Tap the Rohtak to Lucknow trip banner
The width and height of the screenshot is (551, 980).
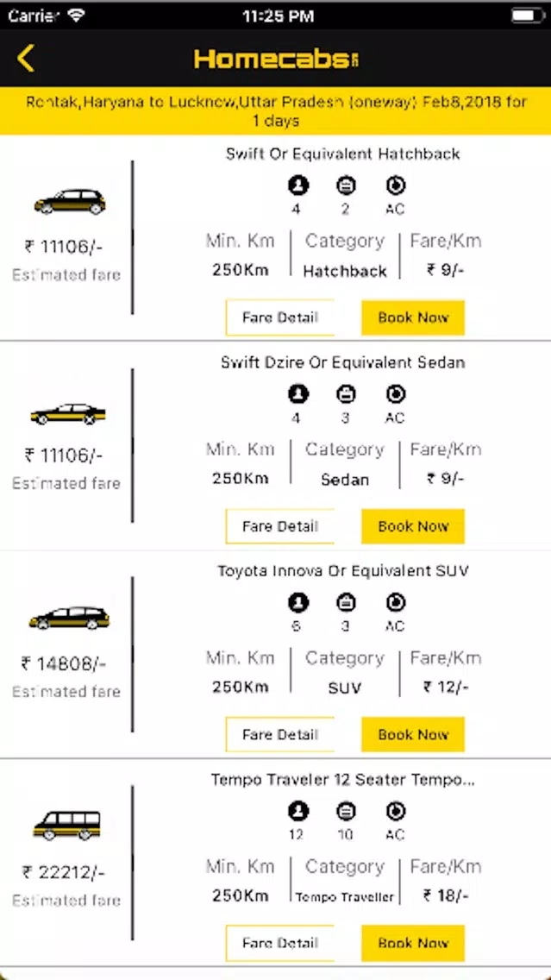point(276,111)
